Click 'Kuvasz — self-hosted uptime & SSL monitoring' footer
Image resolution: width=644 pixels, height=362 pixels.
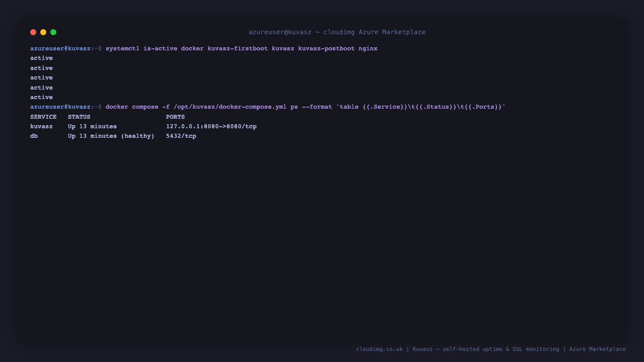pos(486,349)
